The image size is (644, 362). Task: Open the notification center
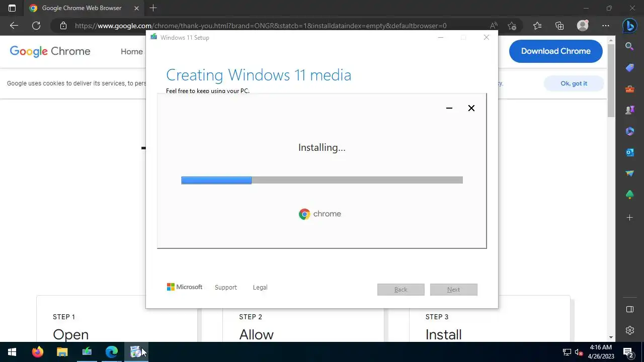tap(628, 352)
